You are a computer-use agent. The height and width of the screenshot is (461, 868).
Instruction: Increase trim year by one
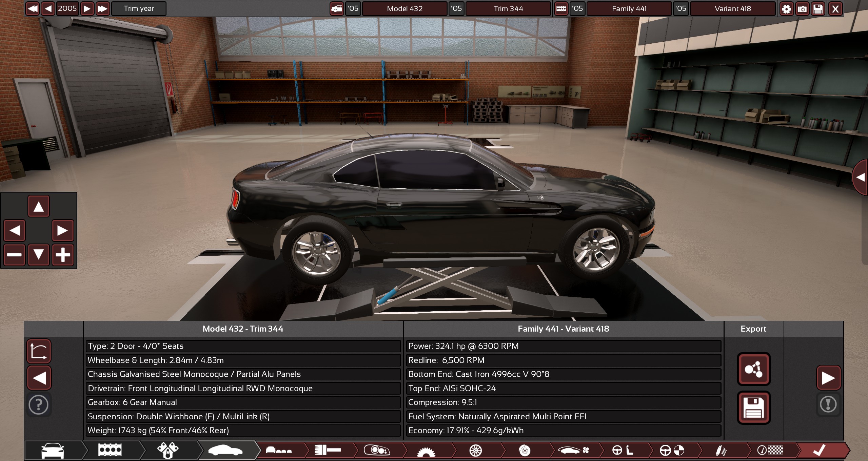pos(87,8)
